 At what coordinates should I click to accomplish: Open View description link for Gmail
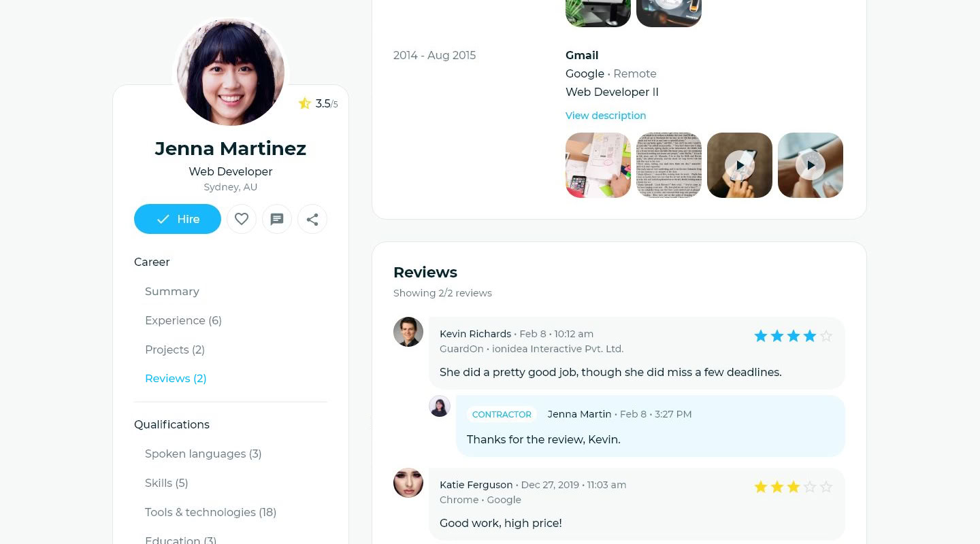coord(606,116)
